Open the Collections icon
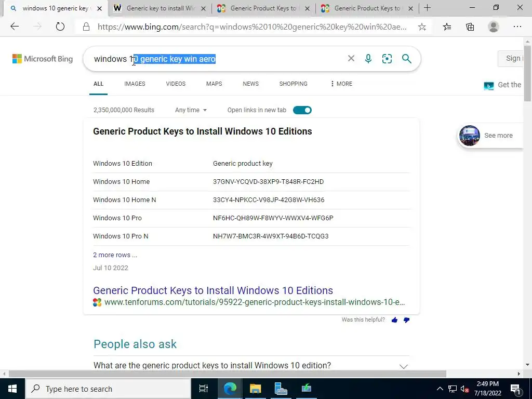 pyautogui.click(x=470, y=27)
